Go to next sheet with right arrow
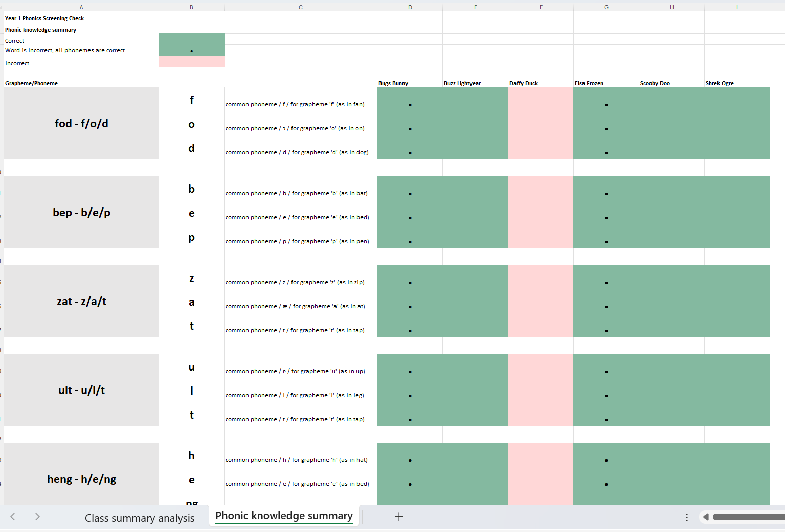 tap(37, 517)
